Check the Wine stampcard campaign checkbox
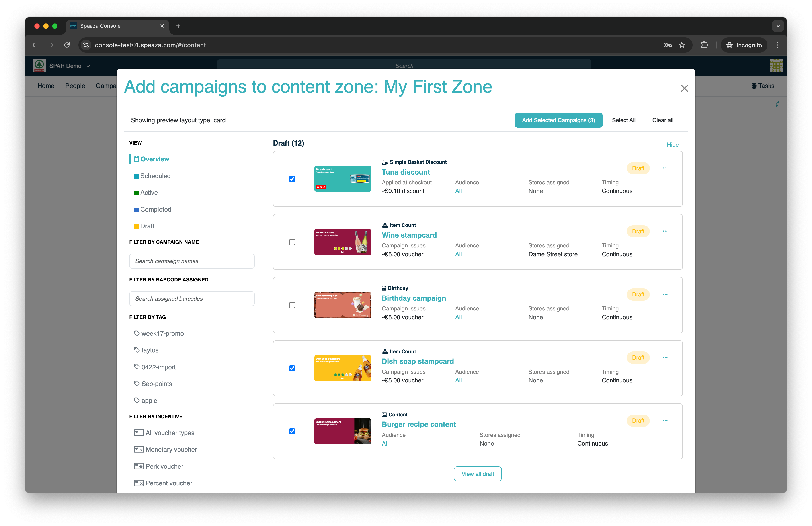812x526 pixels. [x=292, y=242]
